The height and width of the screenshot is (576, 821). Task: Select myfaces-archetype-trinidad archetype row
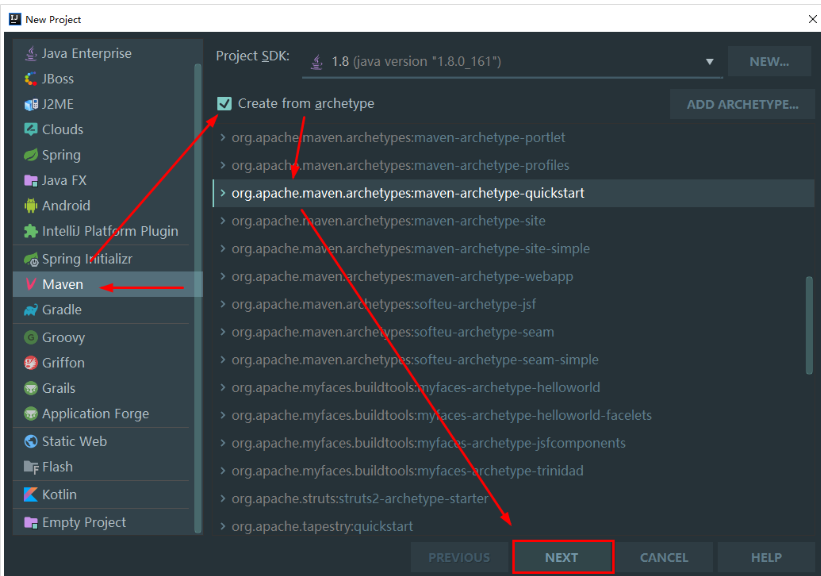point(513,471)
